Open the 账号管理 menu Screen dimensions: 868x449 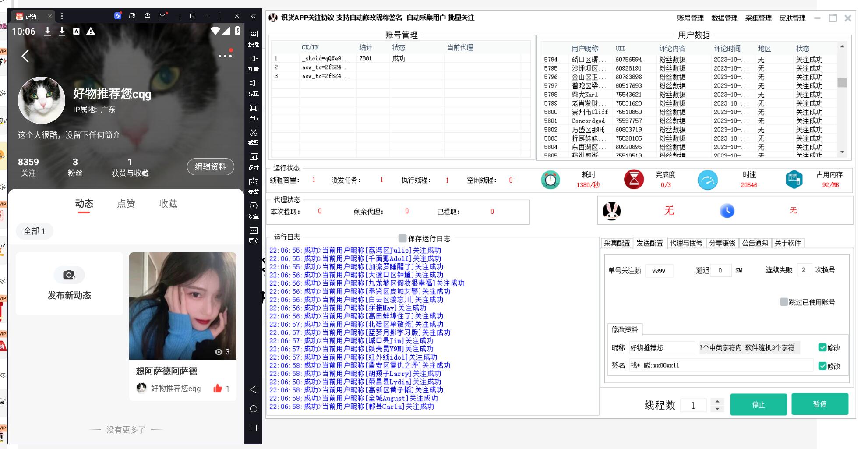690,18
